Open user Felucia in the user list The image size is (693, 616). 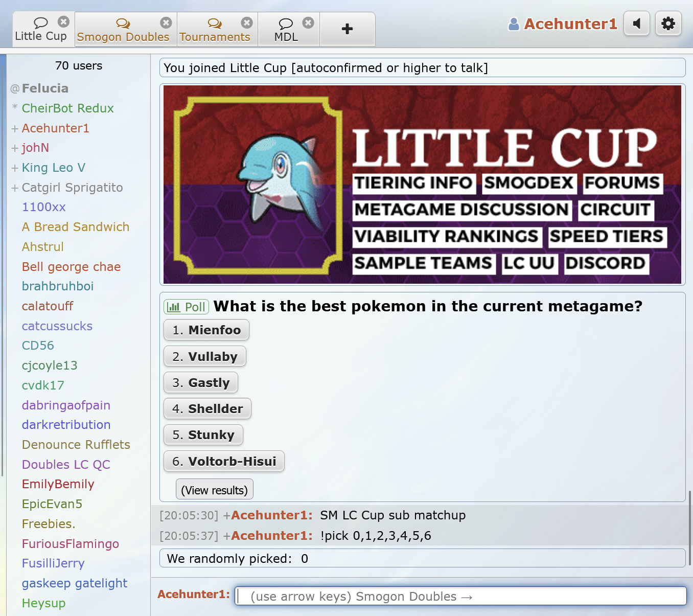click(45, 88)
